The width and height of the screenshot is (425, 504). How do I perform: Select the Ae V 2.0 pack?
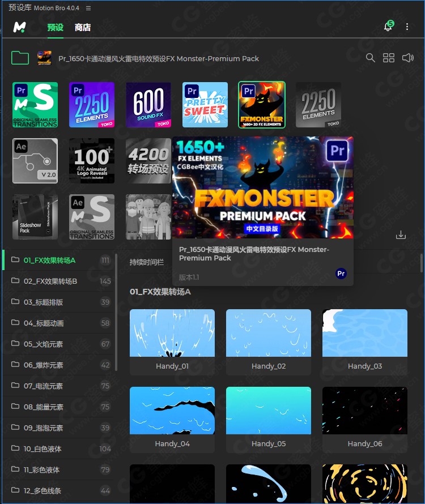coord(35,161)
